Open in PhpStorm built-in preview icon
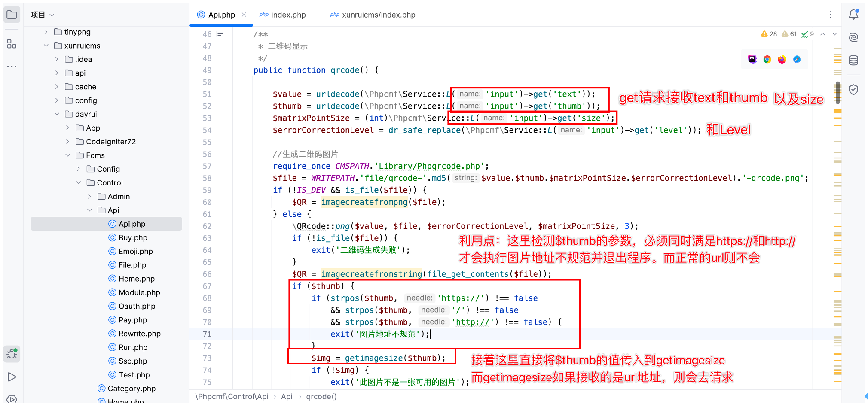The width and height of the screenshot is (868, 407). pyautogui.click(x=752, y=59)
